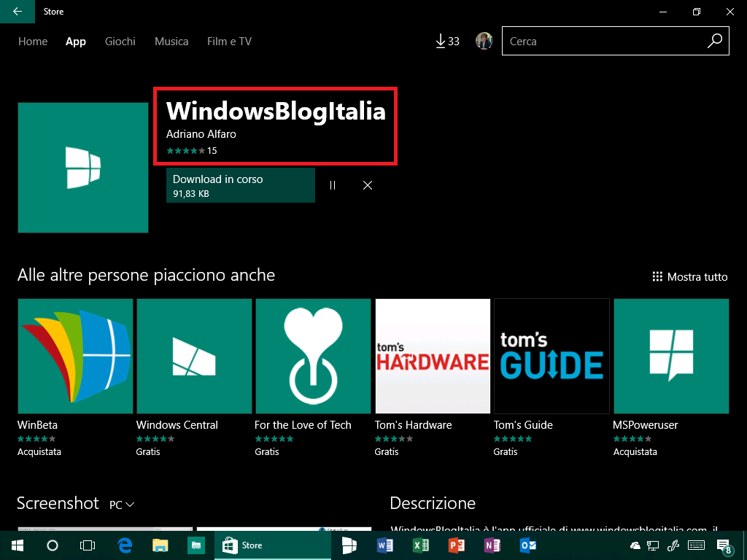Click 'Gratis' under Windows Central
Image resolution: width=747 pixels, height=560 pixels.
click(x=148, y=452)
